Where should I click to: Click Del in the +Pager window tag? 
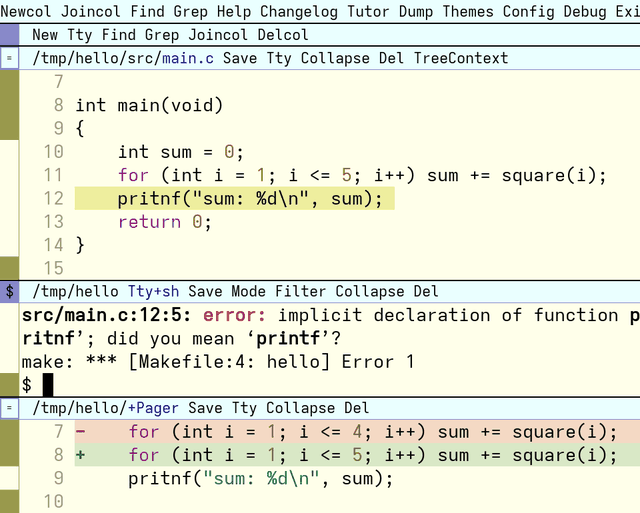pyautogui.click(x=357, y=408)
